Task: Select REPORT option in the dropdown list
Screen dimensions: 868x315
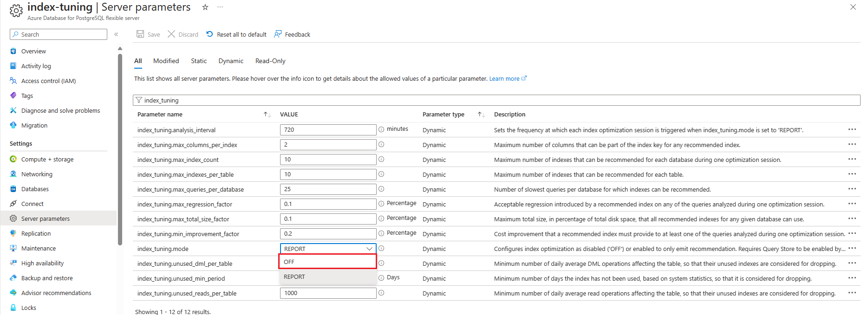Action: click(327, 276)
